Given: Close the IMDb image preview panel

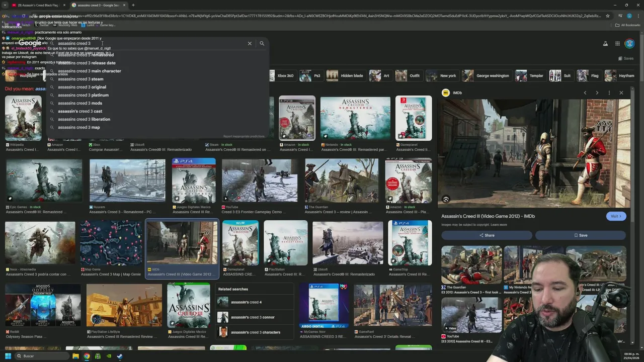Looking at the screenshot, I should coord(621,93).
